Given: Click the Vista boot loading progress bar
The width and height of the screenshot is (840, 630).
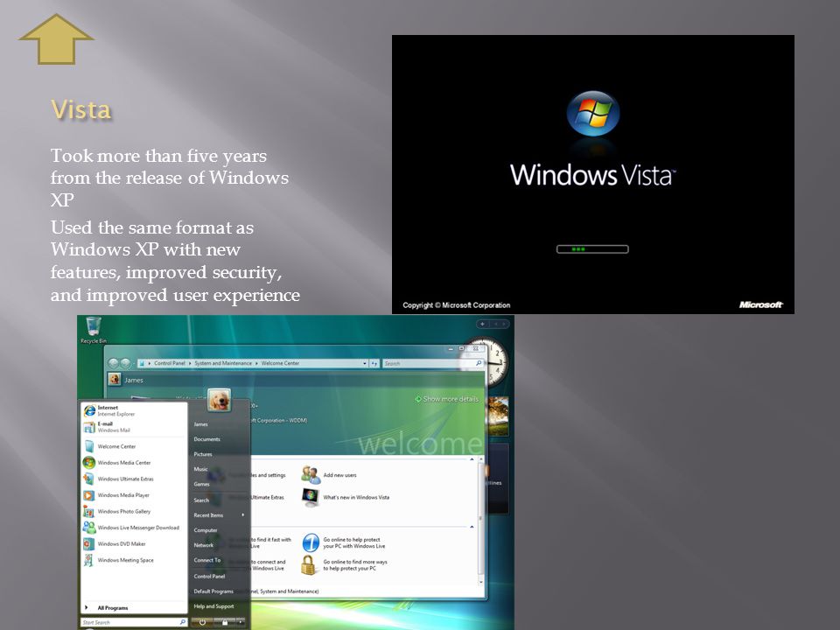Looking at the screenshot, I should tap(592, 249).
